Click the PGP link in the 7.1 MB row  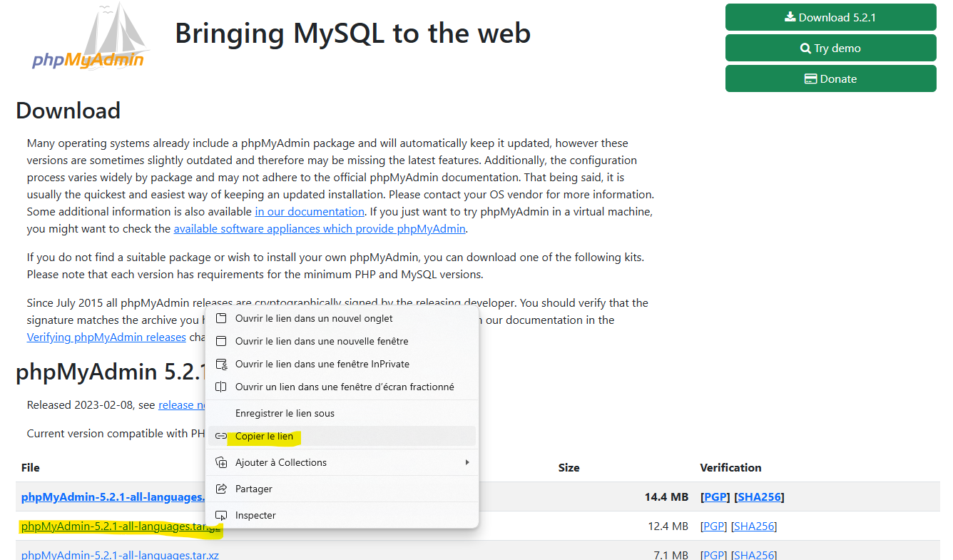point(714,554)
